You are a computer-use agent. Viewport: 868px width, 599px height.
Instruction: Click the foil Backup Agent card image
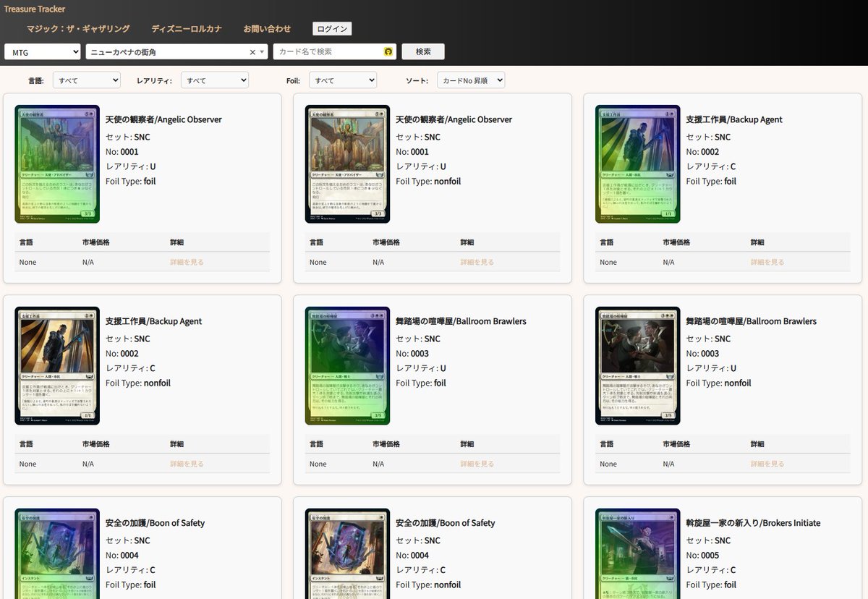click(637, 163)
